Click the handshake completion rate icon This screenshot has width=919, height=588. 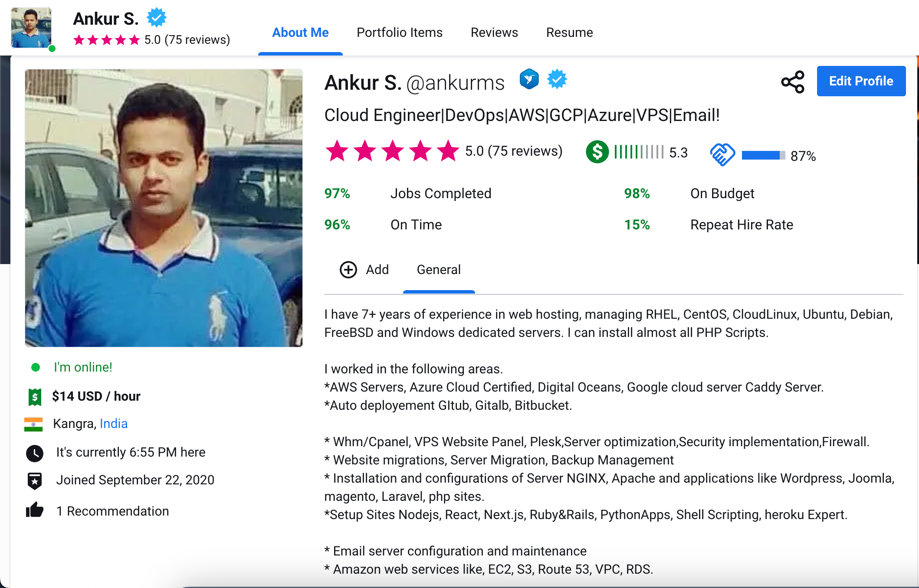722,154
